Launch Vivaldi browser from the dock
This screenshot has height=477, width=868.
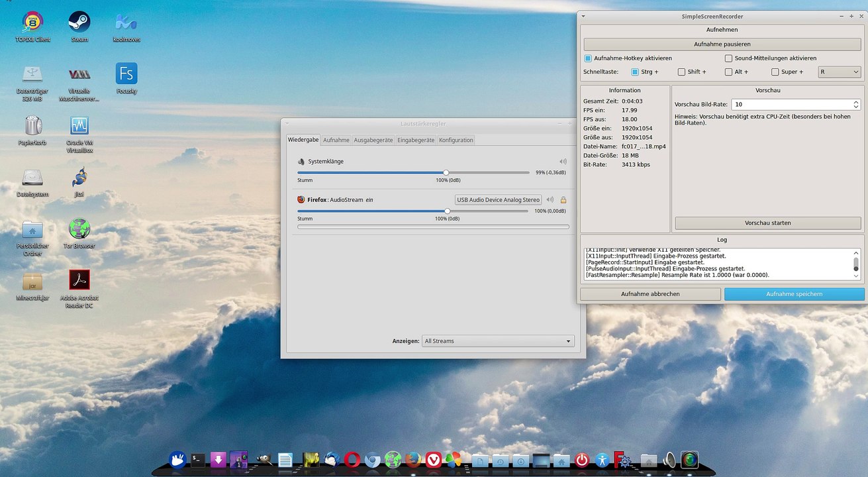click(433, 460)
